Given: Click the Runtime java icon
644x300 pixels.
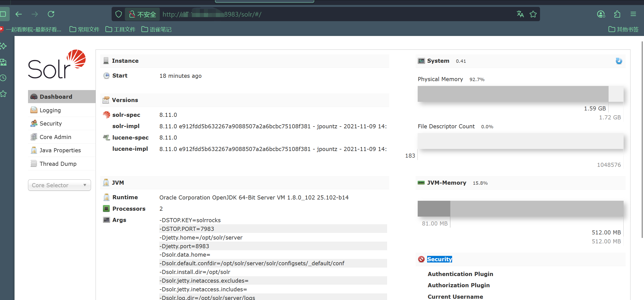Looking at the screenshot, I should 106,197.
